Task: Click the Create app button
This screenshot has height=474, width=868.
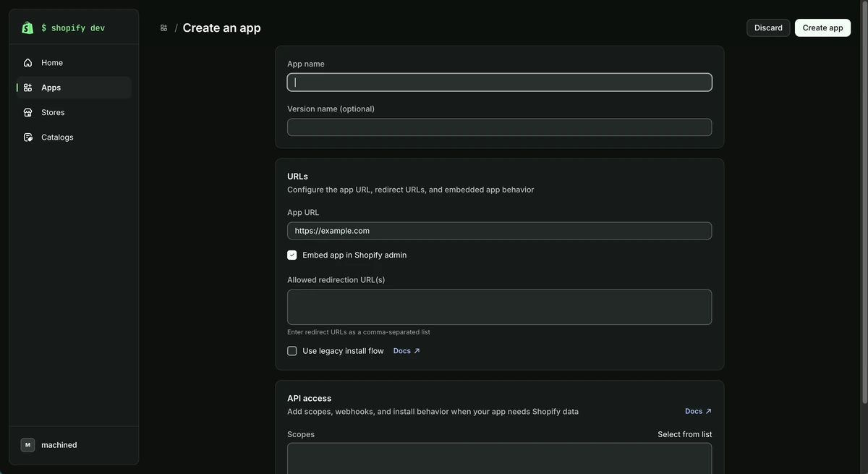Action: pyautogui.click(x=822, y=27)
